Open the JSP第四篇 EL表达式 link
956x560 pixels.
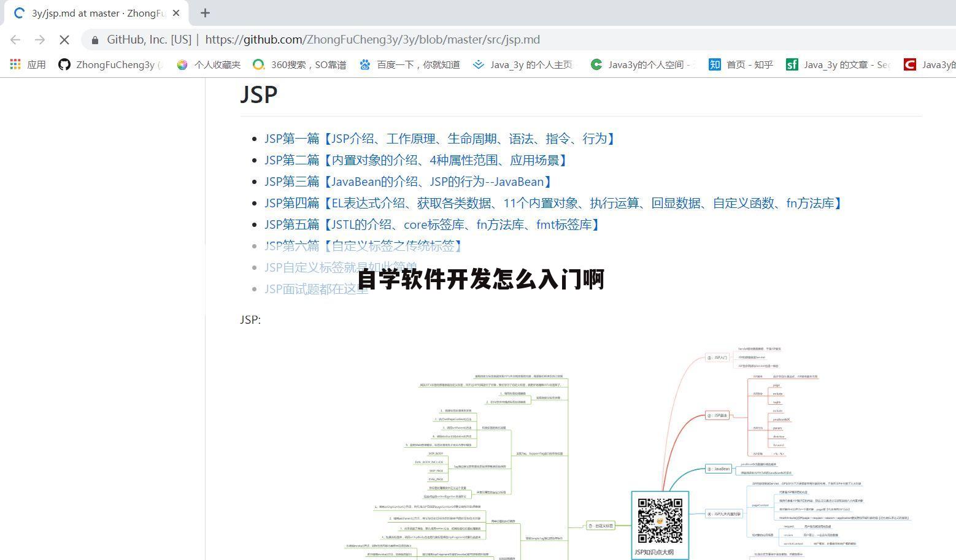click(555, 203)
